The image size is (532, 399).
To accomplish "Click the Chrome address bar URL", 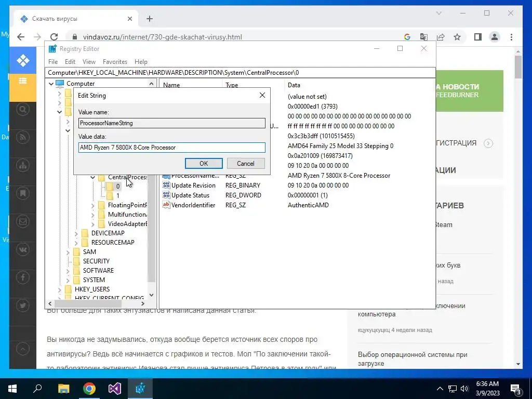I will coord(163,37).
